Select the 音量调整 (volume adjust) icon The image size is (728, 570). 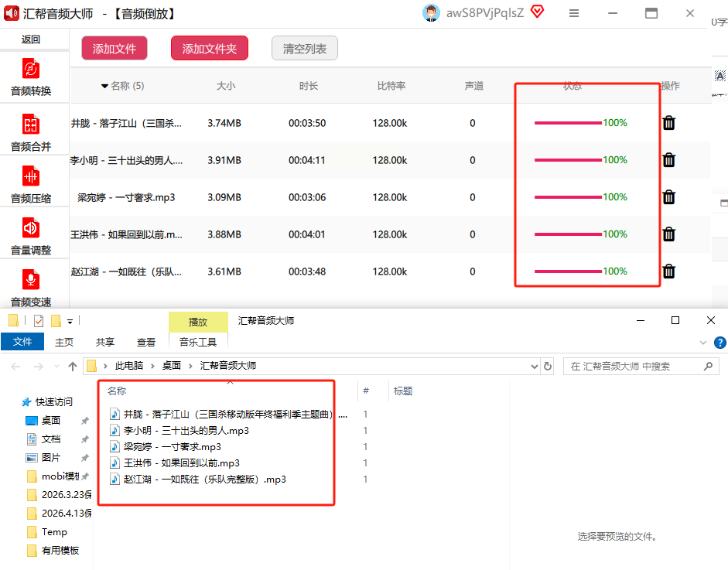point(31,236)
